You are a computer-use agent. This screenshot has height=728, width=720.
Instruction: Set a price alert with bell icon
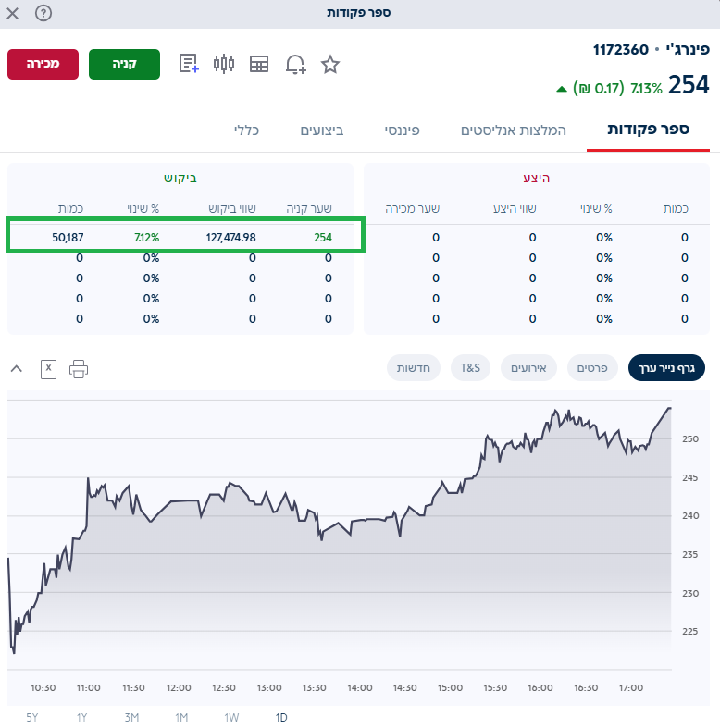(295, 64)
